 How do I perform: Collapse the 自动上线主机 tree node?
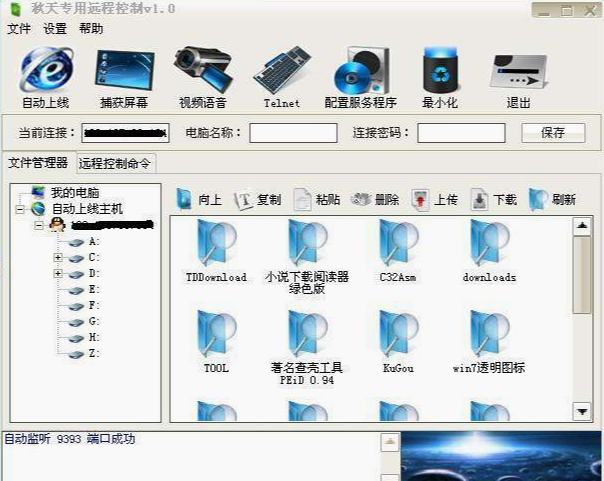(x=20, y=209)
